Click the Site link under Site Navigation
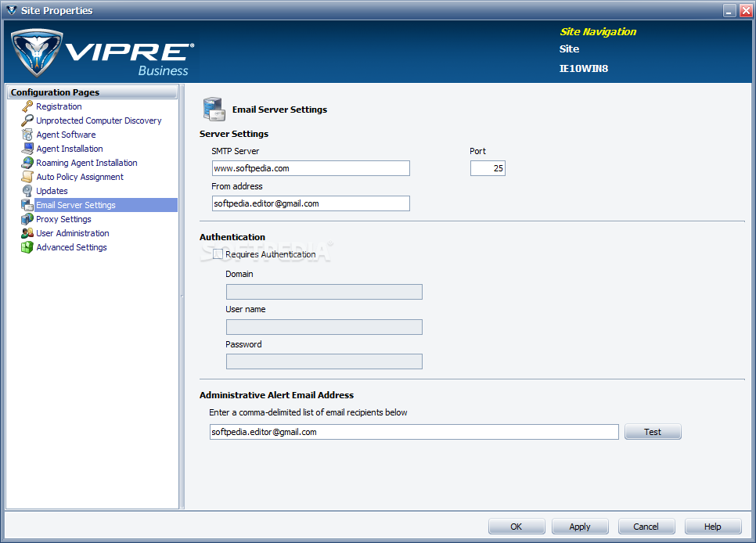This screenshot has height=543, width=756. pyautogui.click(x=570, y=49)
